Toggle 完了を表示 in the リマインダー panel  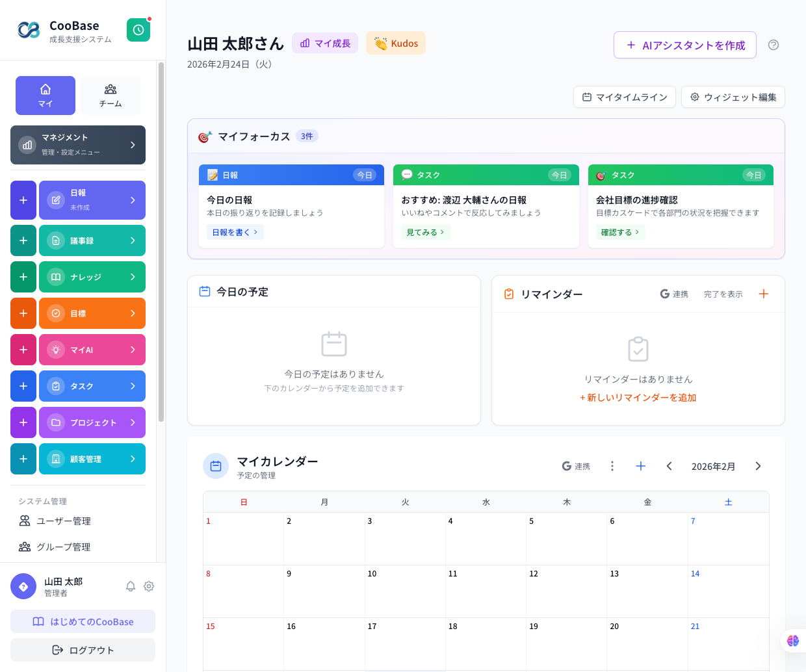pyautogui.click(x=723, y=294)
